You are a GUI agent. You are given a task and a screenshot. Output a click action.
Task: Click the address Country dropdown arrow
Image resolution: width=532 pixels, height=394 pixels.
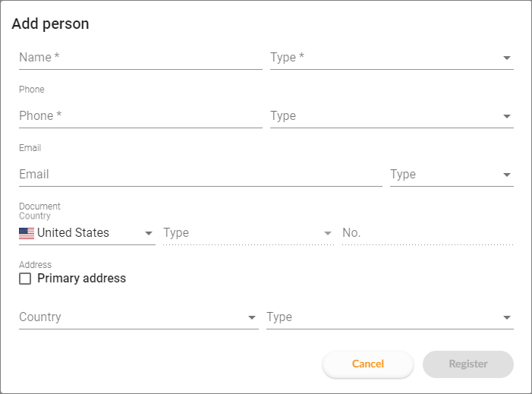[251, 317]
